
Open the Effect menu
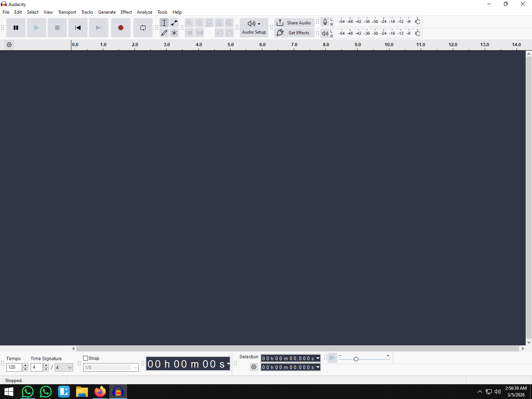click(126, 12)
